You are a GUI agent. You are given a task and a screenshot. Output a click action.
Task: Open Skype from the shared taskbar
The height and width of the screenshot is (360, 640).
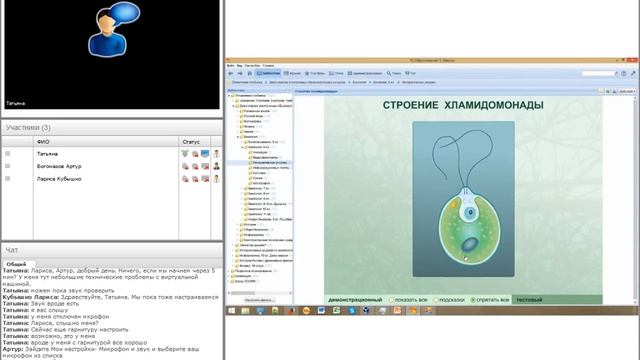click(x=352, y=311)
